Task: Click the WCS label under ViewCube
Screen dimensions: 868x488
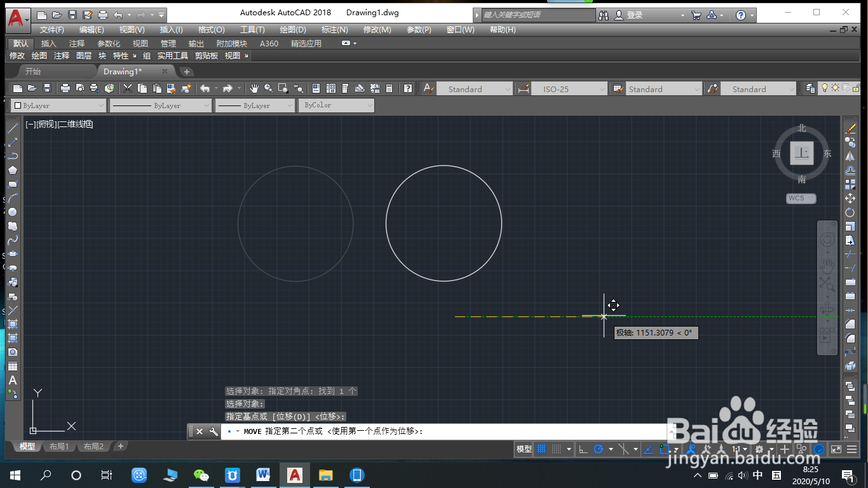Action: coord(801,198)
